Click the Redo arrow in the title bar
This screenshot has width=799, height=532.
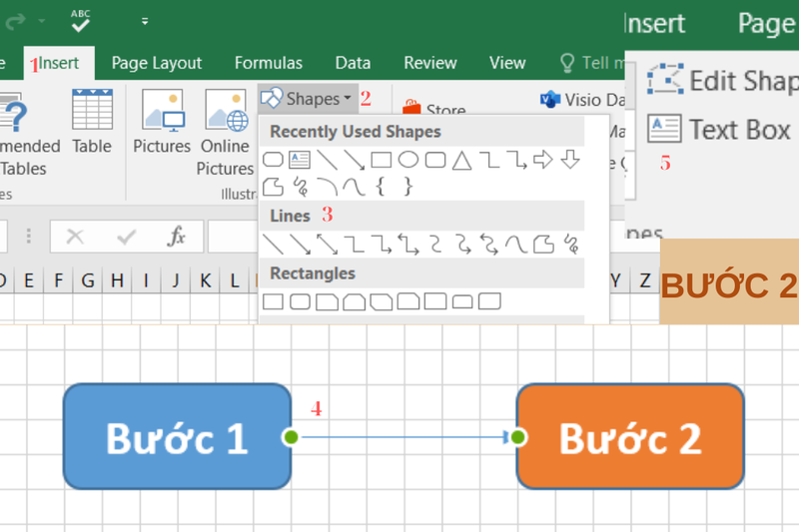point(15,21)
